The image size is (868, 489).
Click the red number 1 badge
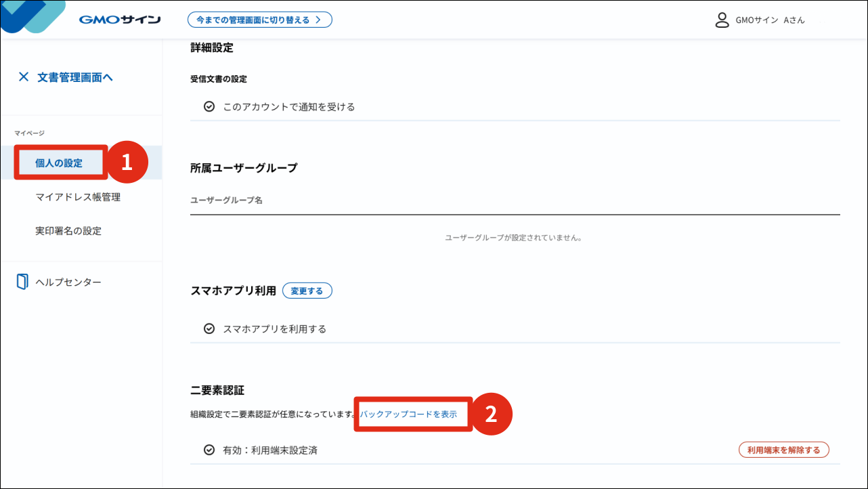coord(127,163)
